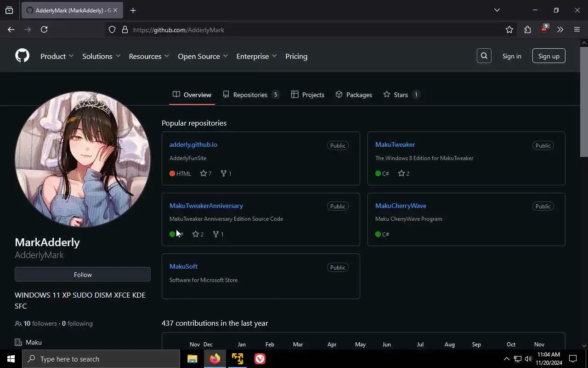The height and width of the screenshot is (368, 588).
Task: Click the taskbar clock showing 11:04 AM
Action: point(548,358)
